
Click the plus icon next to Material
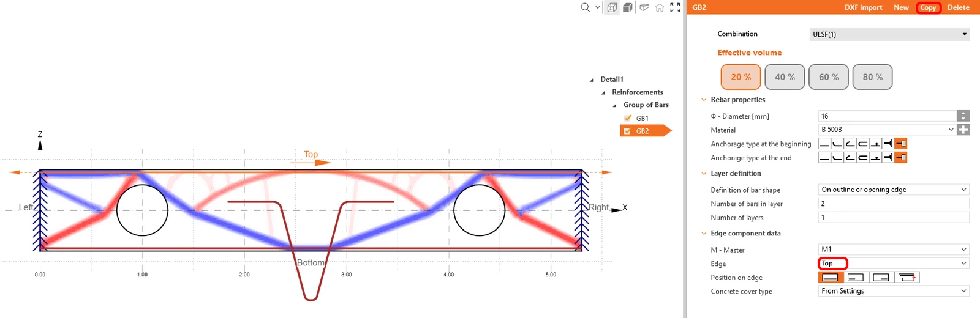[x=963, y=130]
